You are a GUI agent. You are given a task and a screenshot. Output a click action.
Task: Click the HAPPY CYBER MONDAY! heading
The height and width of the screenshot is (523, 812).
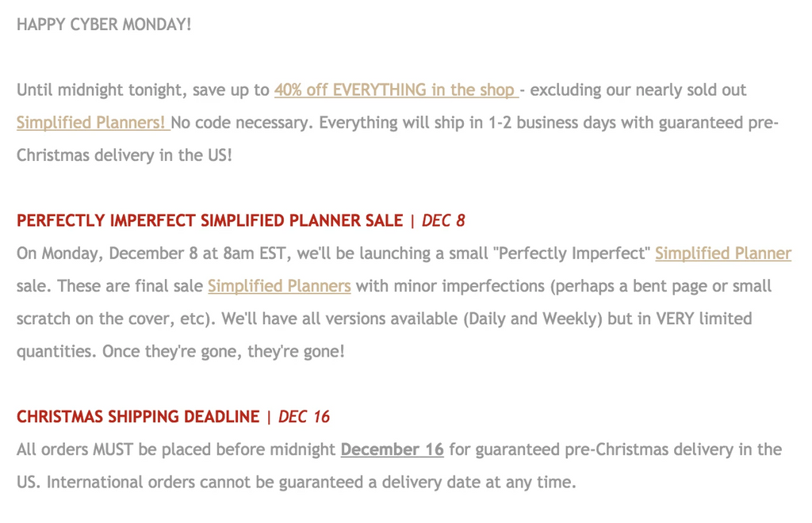pos(104,25)
